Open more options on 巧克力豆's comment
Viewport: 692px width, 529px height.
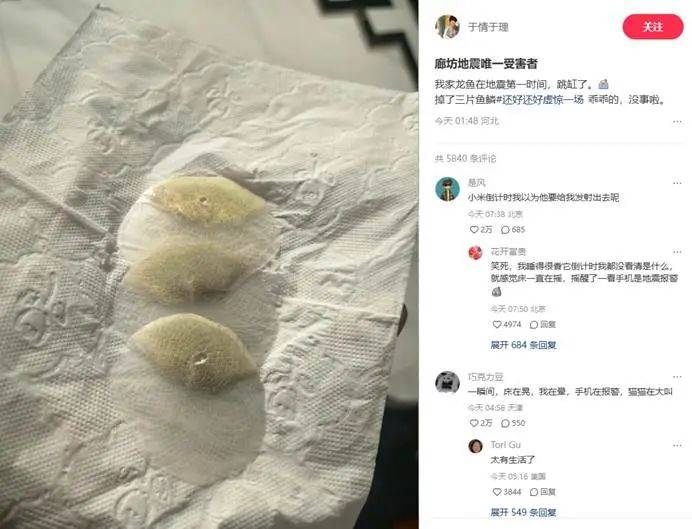pyautogui.click(x=677, y=376)
